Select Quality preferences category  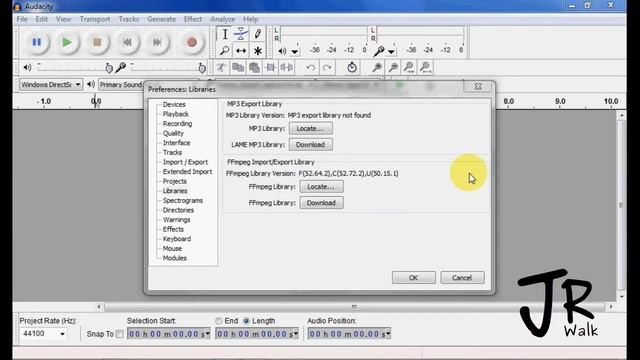(173, 133)
